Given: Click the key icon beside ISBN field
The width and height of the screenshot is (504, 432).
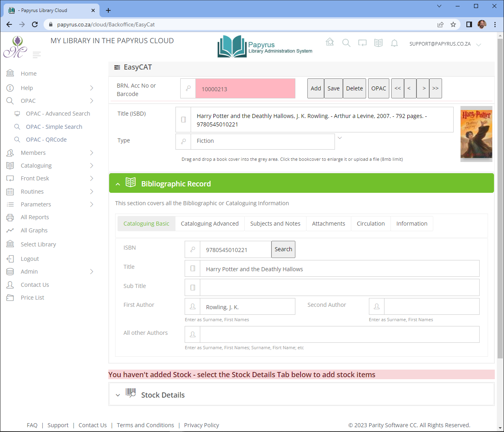Looking at the screenshot, I should [x=193, y=250].
